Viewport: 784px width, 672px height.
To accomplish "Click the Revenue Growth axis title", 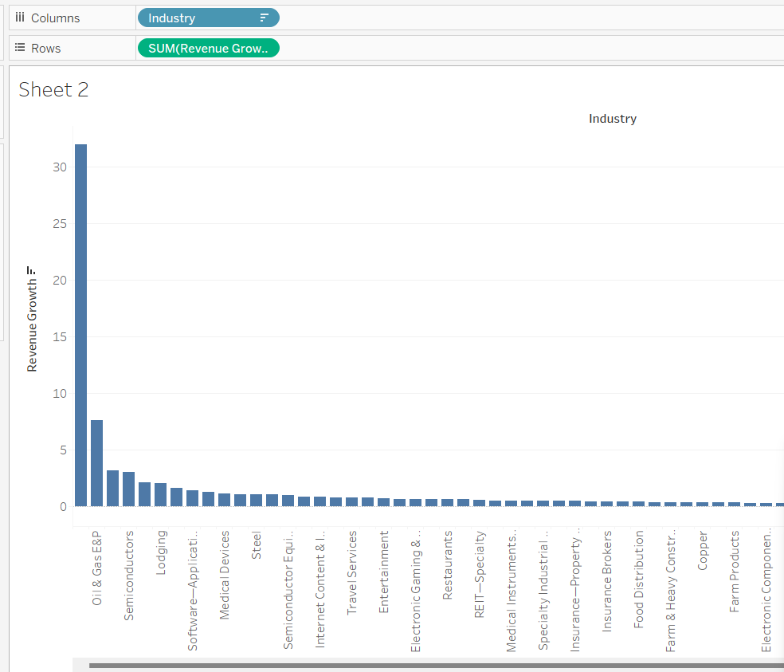I will pyautogui.click(x=33, y=324).
